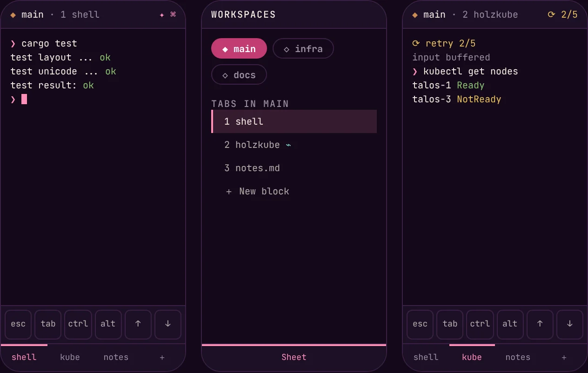Viewport: 588px width, 373px height.
Task: Tap the esc key in holzkube panel
Action: point(420,324)
